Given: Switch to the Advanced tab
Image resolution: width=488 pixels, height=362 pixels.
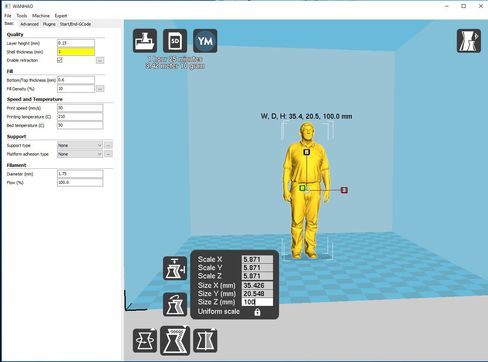Looking at the screenshot, I should [x=29, y=24].
